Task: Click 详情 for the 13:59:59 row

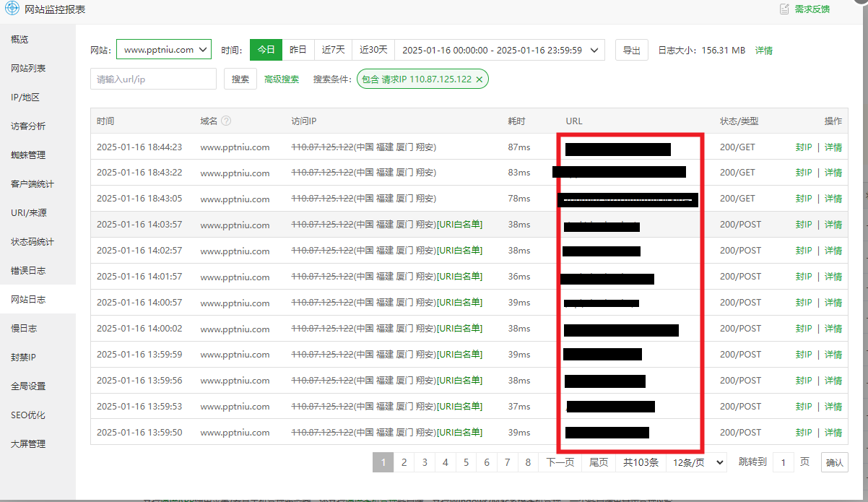Action: (833, 355)
